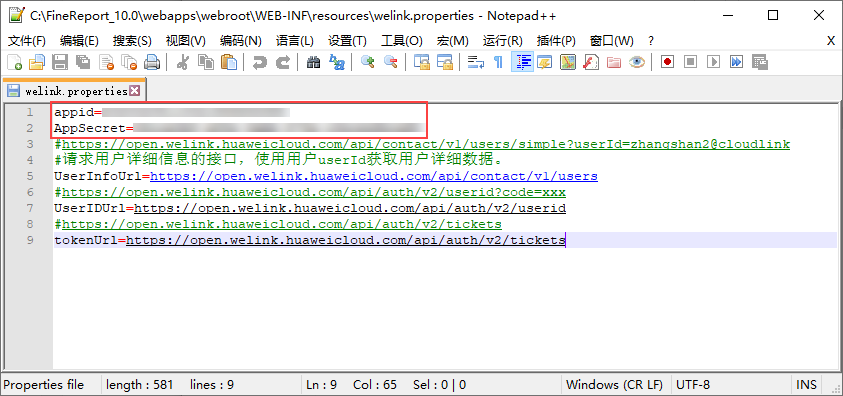Image resolution: width=843 pixels, height=396 pixels.
Task: Toggle show all characters pilcrow icon
Action: [498, 62]
